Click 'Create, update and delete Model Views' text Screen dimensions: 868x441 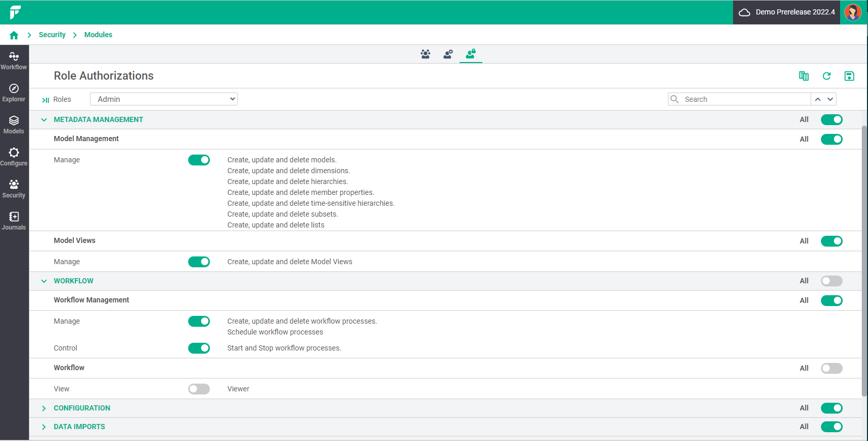(290, 262)
